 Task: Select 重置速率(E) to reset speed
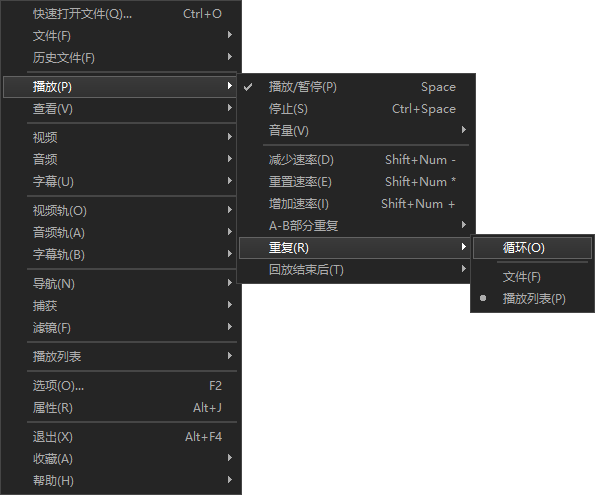coord(356,182)
